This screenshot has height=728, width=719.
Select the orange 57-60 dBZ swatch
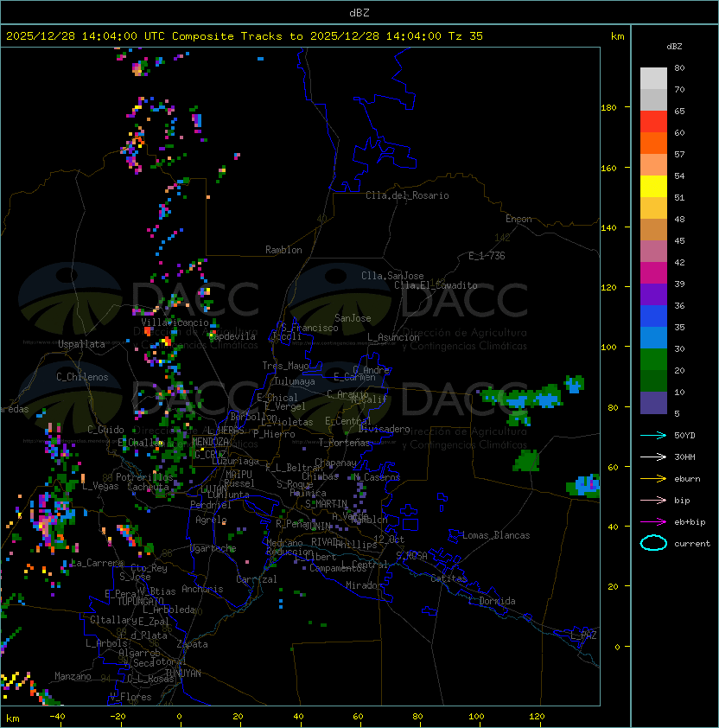(x=653, y=143)
